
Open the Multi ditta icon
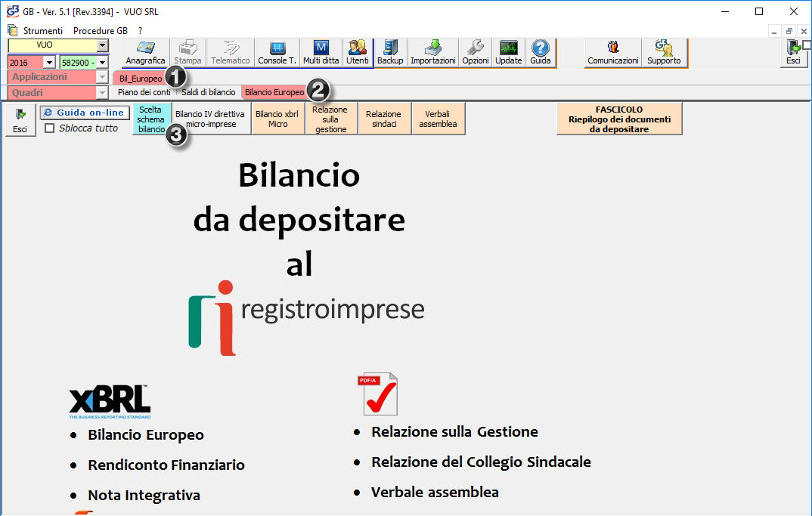tap(321, 53)
